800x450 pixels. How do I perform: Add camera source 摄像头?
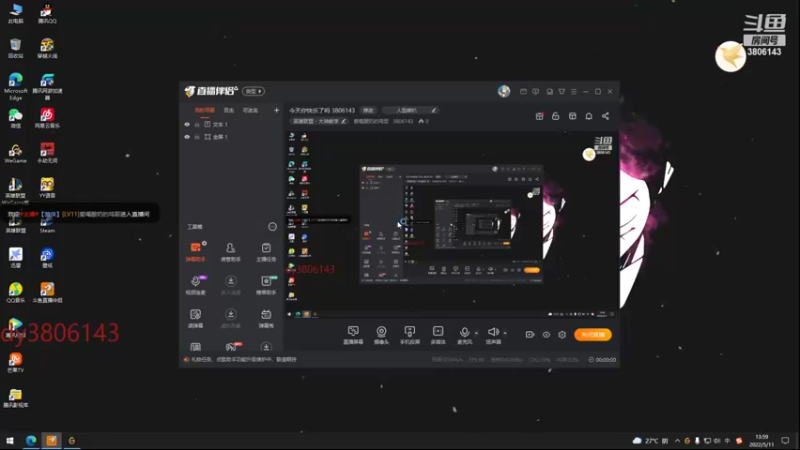click(x=381, y=335)
